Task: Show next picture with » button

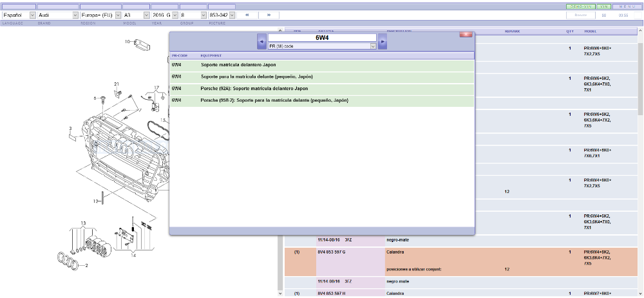Action: click(269, 15)
